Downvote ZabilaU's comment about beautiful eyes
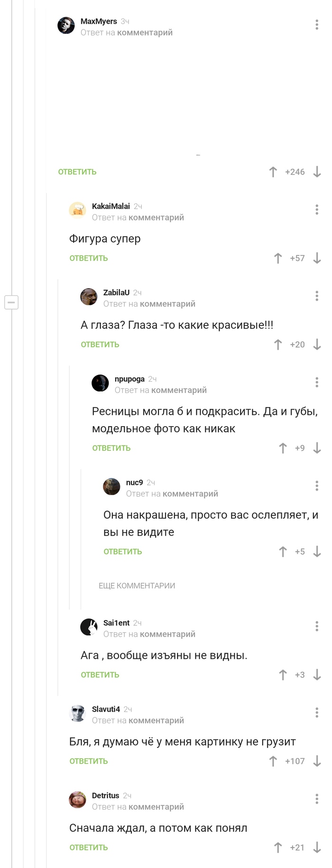 (x=317, y=345)
